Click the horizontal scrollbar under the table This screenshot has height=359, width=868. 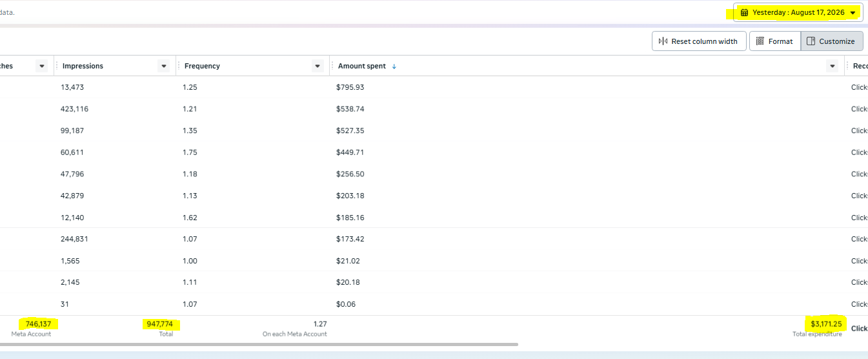coord(259,344)
